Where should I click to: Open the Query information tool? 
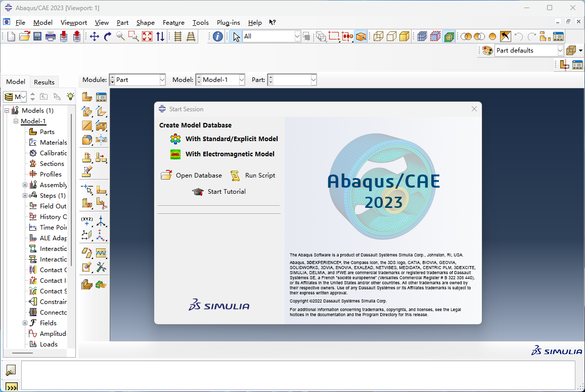[x=218, y=36]
